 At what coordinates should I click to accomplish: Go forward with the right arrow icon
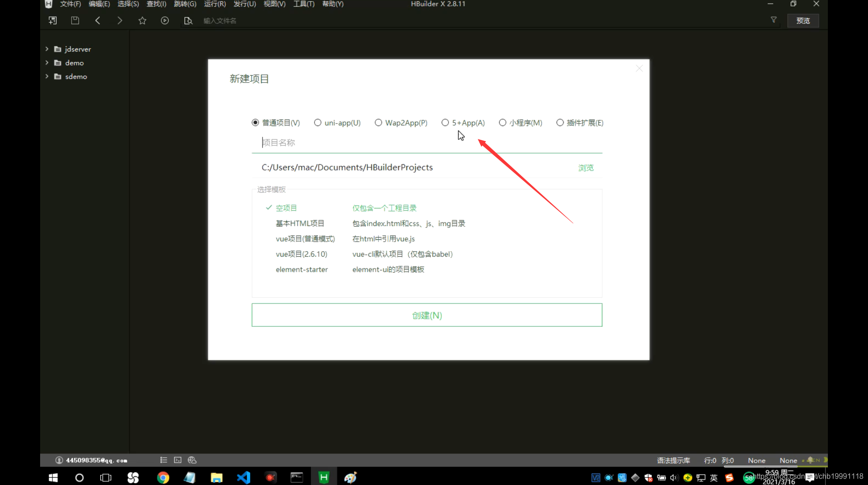pyautogui.click(x=119, y=21)
